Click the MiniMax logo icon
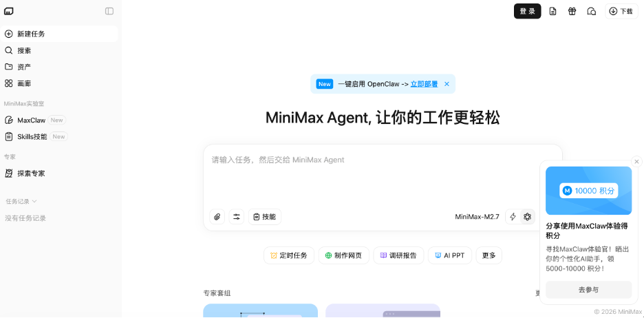The height and width of the screenshot is (318, 644). coord(9,11)
